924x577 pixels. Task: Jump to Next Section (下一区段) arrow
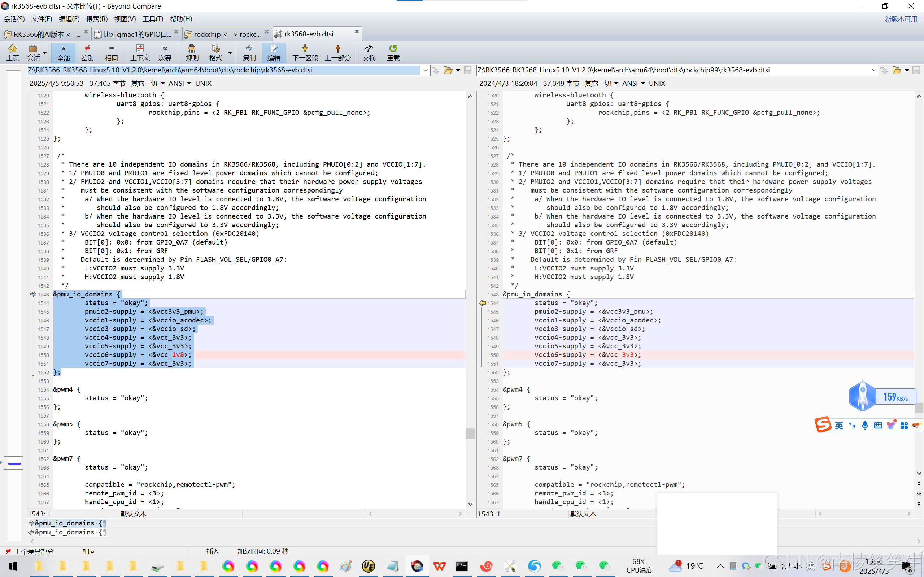click(305, 53)
